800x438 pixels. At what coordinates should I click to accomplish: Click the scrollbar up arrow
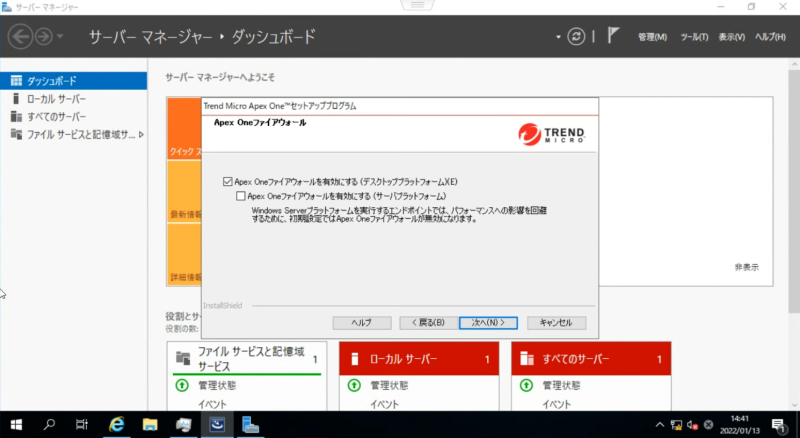click(x=794, y=64)
